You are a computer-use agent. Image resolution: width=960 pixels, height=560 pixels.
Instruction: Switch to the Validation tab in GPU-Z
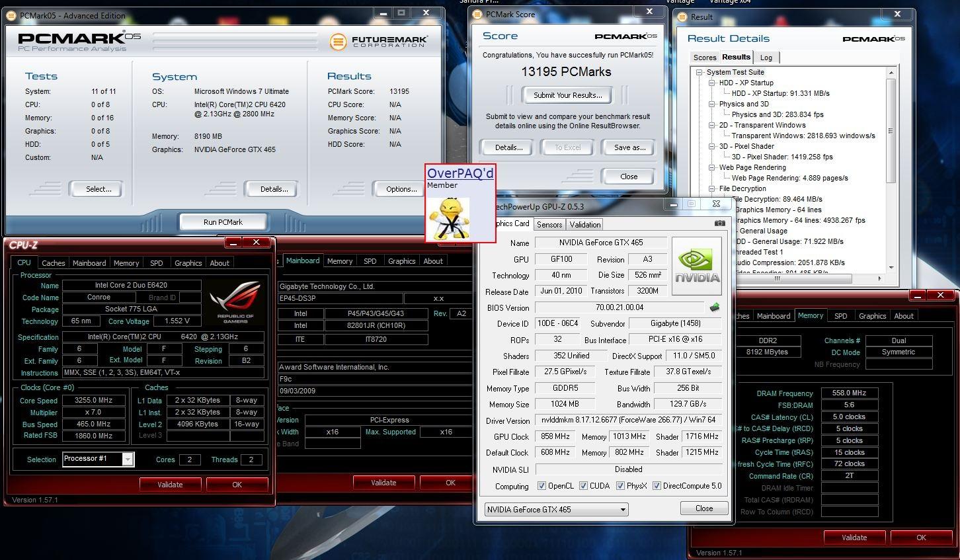585,225
